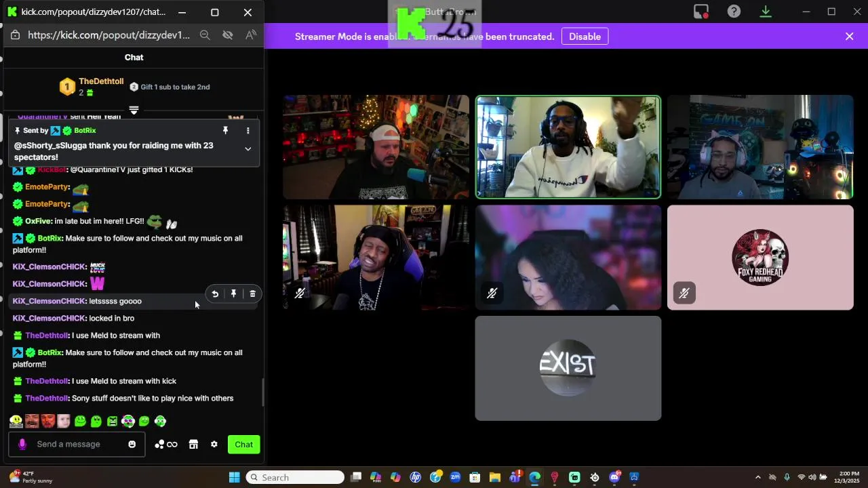
Task: Click the first EmoteParty username
Action: click(47, 187)
